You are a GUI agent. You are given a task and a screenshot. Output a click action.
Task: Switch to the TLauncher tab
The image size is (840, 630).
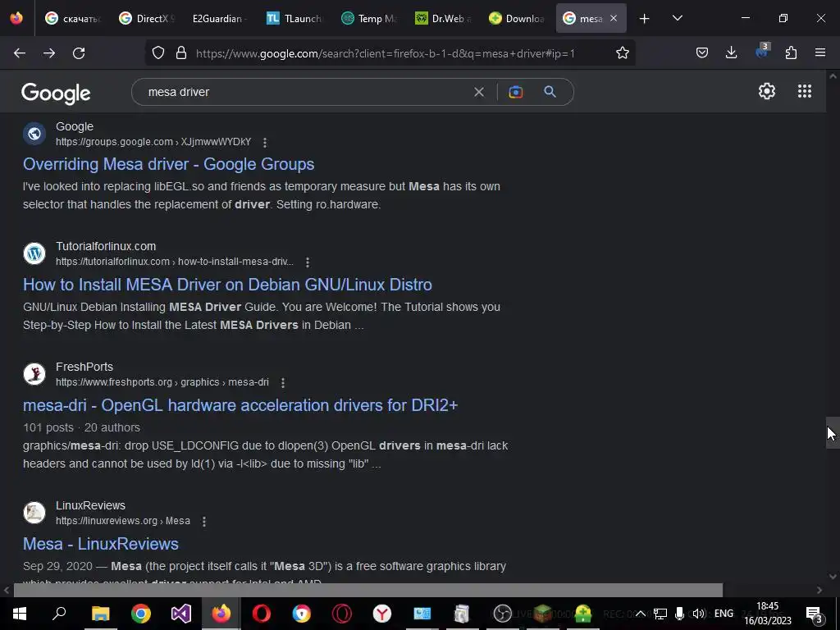(x=294, y=18)
